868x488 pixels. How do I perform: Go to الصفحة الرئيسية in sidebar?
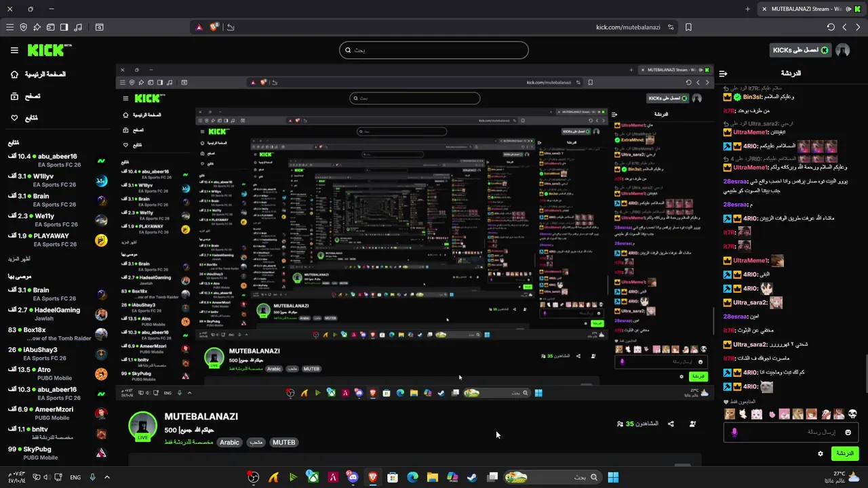(x=37, y=74)
